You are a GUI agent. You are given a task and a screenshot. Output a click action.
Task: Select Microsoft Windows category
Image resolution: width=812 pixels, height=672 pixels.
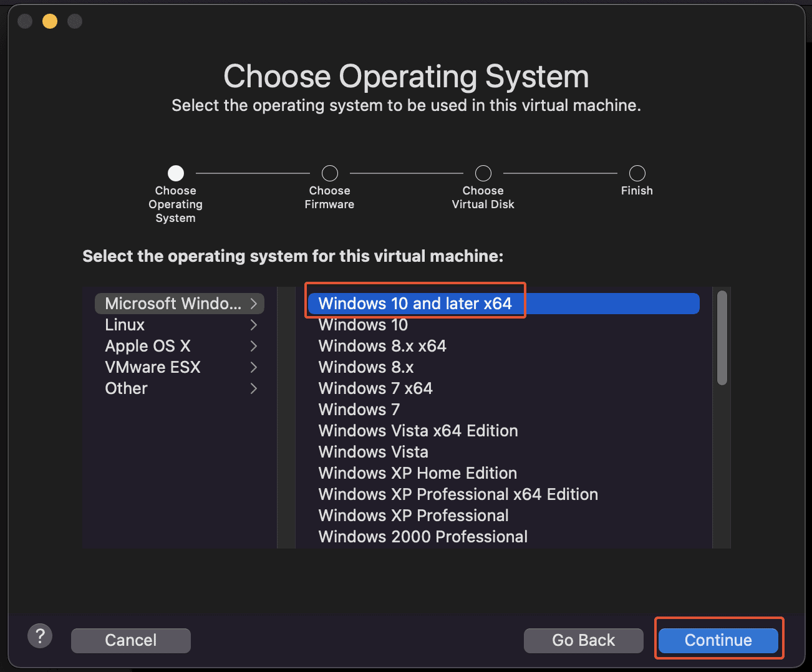tap(180, 304)
